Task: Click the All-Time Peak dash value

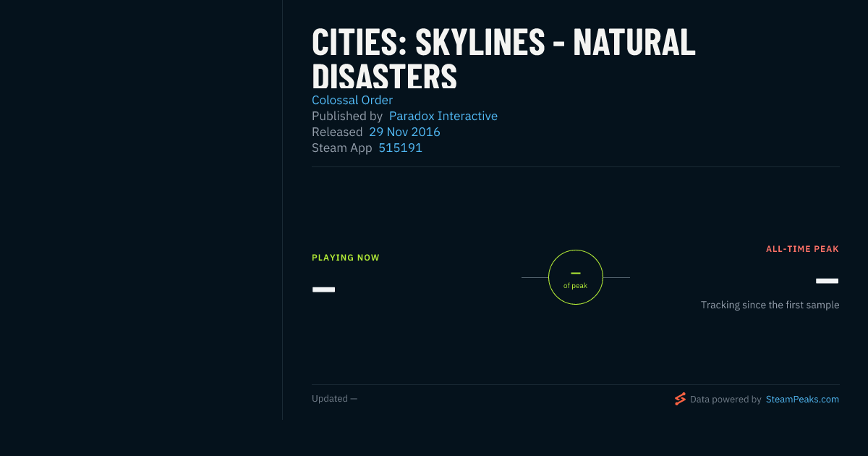Action: [x=827, y=281]
